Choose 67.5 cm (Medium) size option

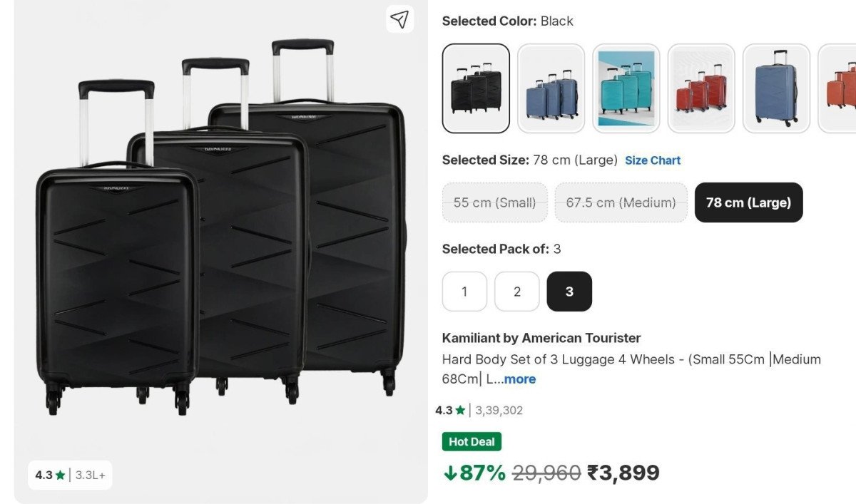point(621,202)
